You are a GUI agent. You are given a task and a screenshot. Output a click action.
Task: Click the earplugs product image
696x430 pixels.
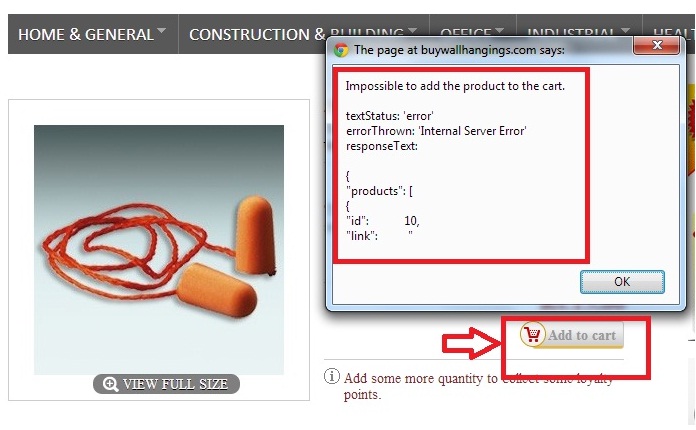[159, 250]
